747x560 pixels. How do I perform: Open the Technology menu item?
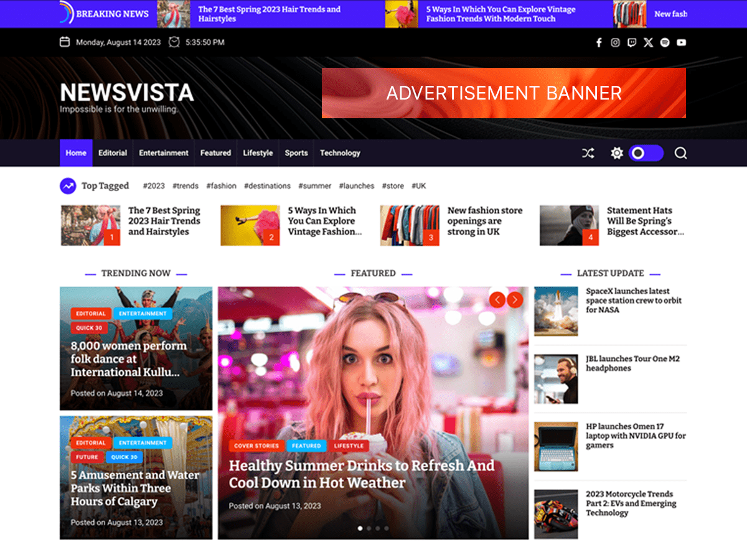pos(340,152)
